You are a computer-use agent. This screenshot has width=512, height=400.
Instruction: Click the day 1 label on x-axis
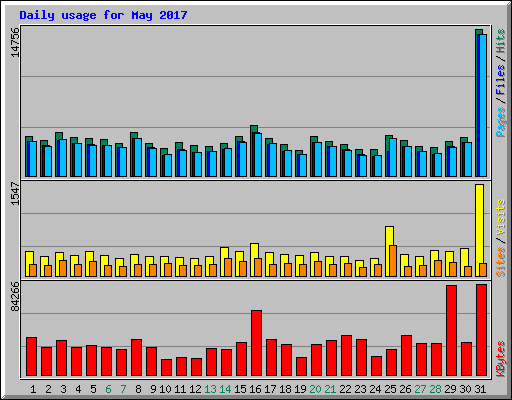pyautogui.click(x=33, y=389)
